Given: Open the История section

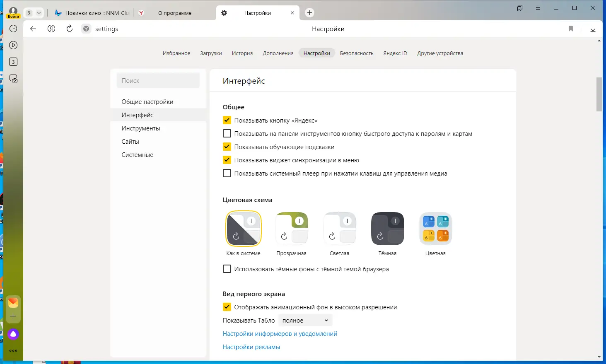Looking at the screenshot, I should click(x=242, y=53).
